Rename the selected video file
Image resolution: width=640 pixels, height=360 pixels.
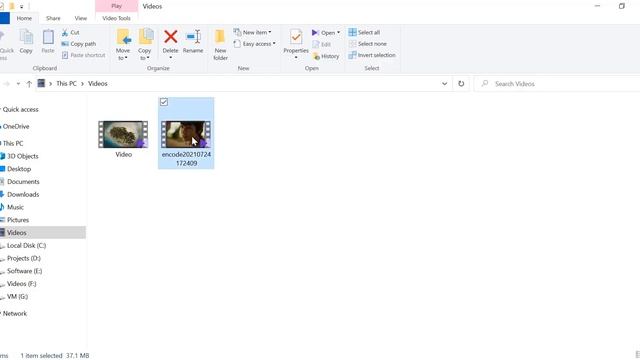tap(193, 41)
